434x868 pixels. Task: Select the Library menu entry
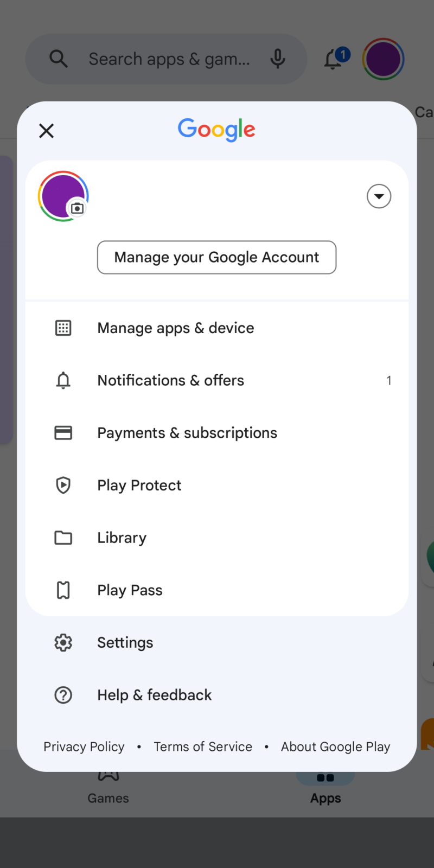coord(217,538)
